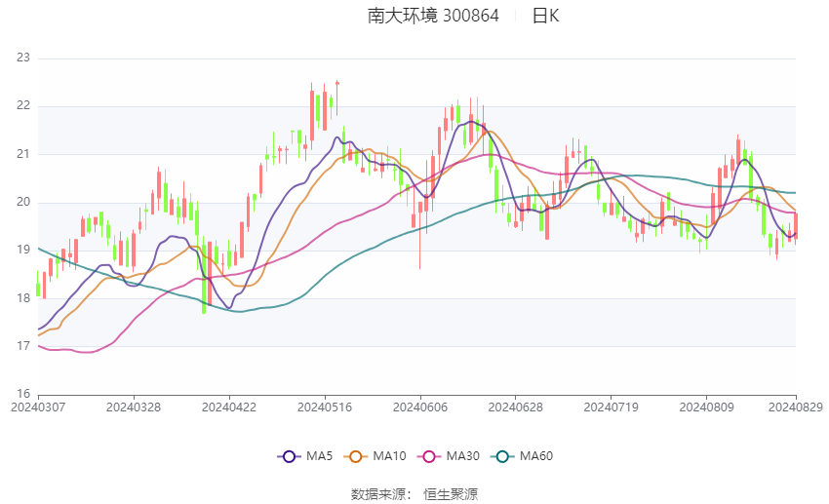Click the long-wick candle at 20240606
Viewport: 829px width, 504px height.
pos(420,232)
